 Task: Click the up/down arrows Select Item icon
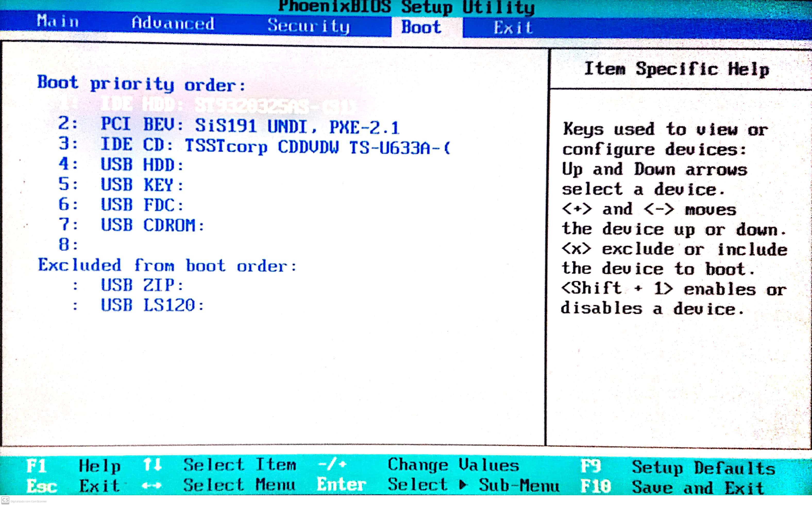click(x=153, y=465)
